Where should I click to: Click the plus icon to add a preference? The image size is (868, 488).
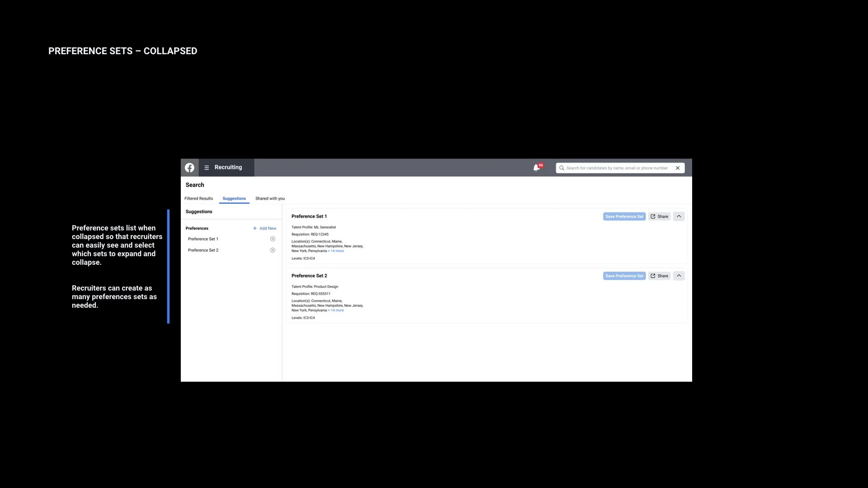[255, 228]
